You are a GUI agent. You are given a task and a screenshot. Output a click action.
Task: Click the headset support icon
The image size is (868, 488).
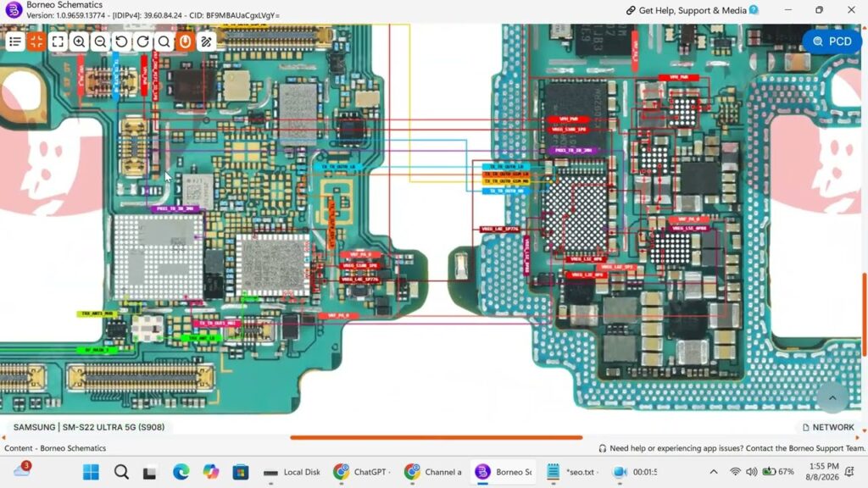coord(603,448)
